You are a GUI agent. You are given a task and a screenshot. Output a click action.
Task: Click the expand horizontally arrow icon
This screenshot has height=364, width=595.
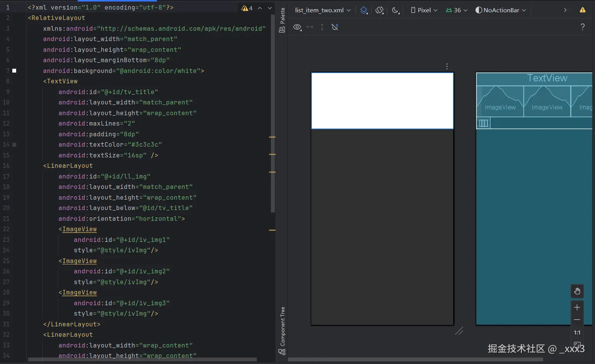pyautogui.click(x=310, y=27)
